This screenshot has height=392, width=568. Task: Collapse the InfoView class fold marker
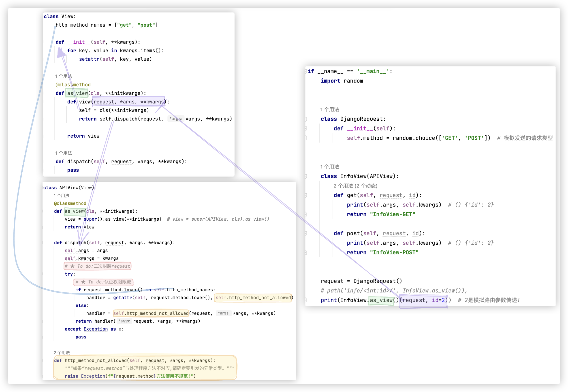pos(306,176)
